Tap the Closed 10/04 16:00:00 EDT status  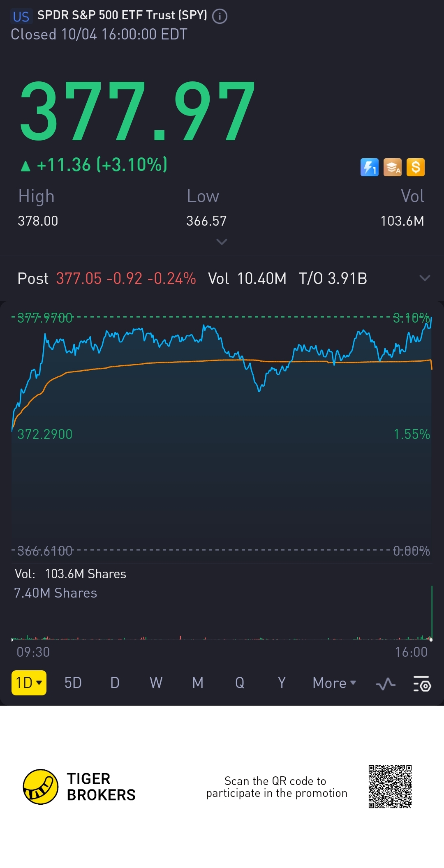(x=99, y=35)
